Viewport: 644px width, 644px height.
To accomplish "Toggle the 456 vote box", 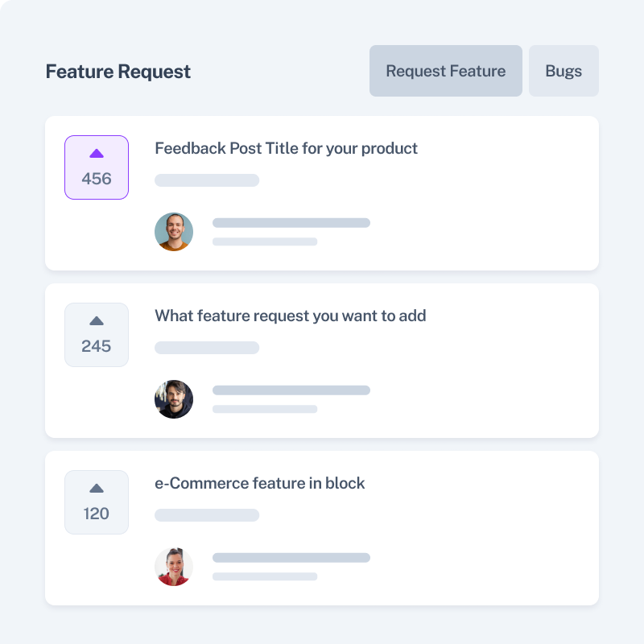I will click(97, 167).
